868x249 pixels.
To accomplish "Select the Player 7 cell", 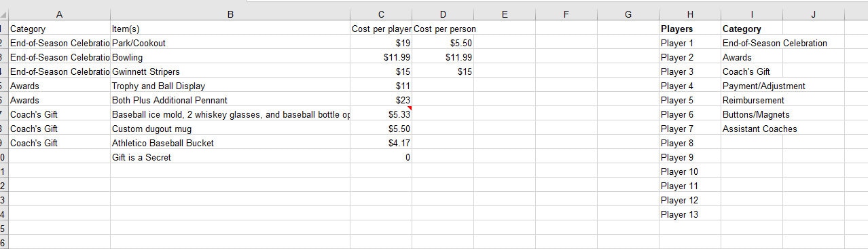I will pos(690,129).
